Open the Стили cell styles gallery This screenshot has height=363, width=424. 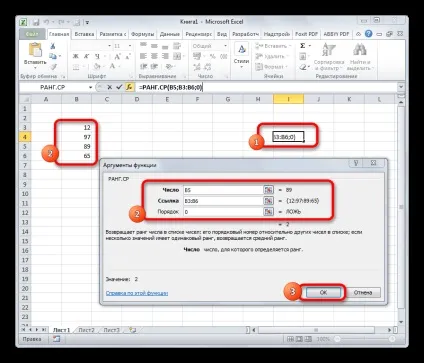pyautogui.click(x=241, y=55)
